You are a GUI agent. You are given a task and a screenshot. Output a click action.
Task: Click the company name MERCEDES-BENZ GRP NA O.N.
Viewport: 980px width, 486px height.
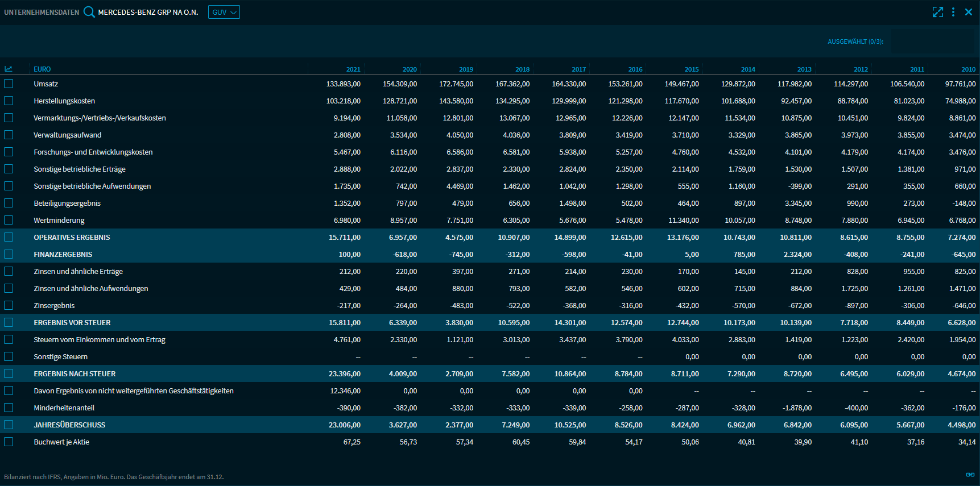click(148, 12)
